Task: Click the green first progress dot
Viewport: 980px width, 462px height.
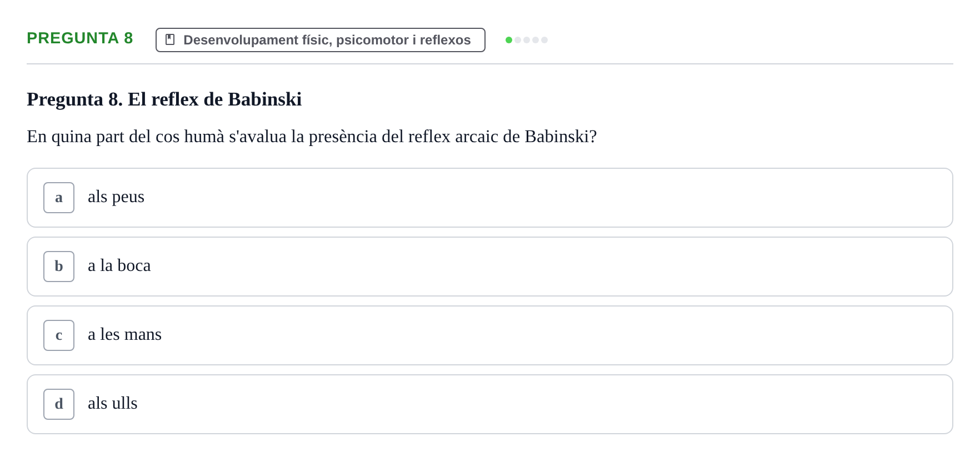Action: point(509,40)
